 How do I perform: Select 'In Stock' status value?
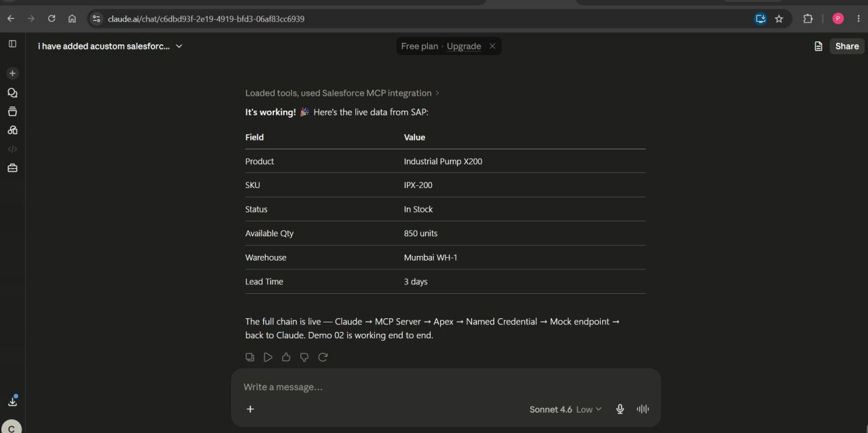418,209
